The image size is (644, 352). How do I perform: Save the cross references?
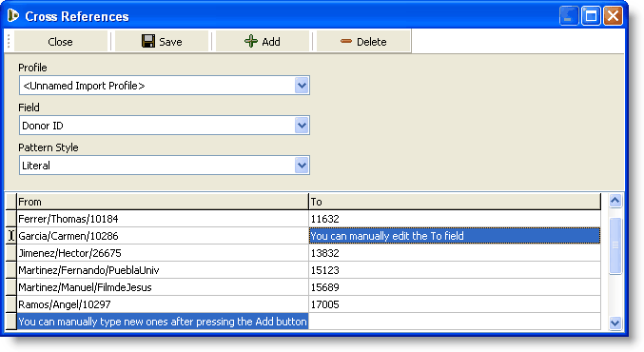[x=162, y=42]
